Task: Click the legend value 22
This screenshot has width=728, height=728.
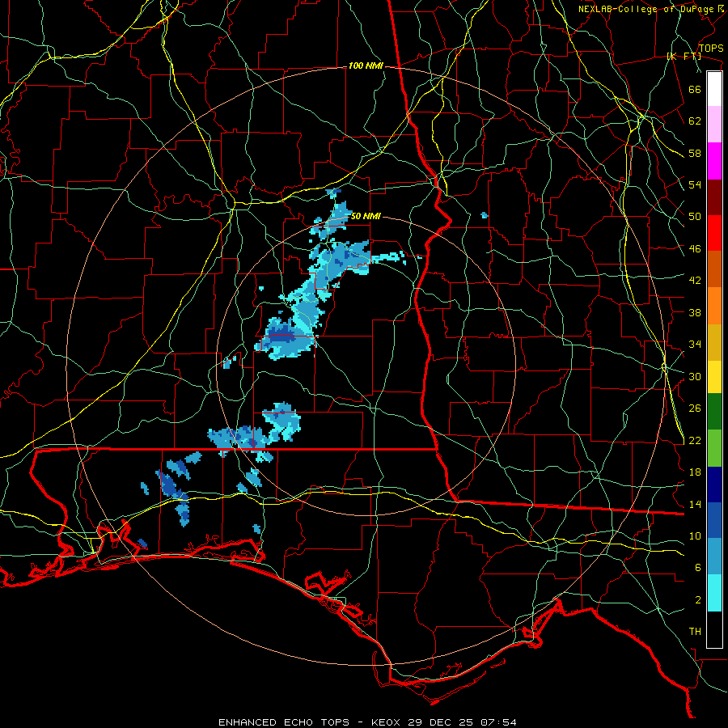Action: [x=695, y=441]
